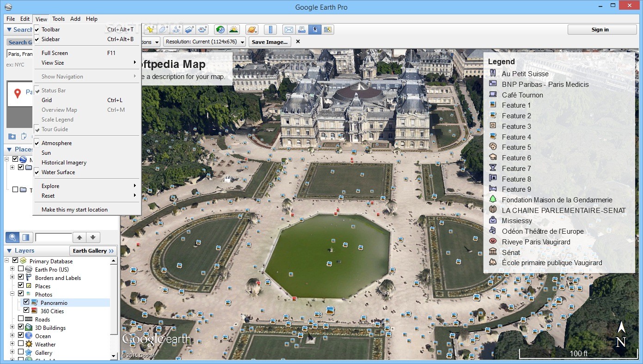643x364 pixels.
Task: Click the down arrow button above Layers
Action: [x=93, y=237]
